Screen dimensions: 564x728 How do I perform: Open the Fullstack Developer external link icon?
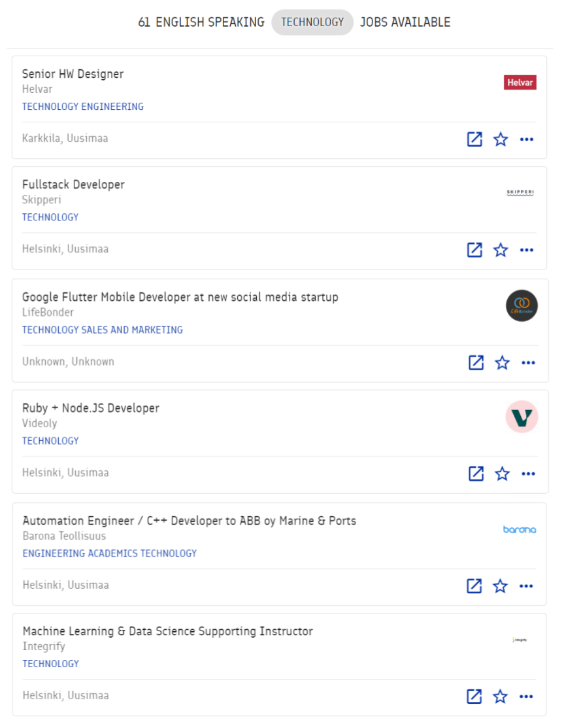(474, 250)
